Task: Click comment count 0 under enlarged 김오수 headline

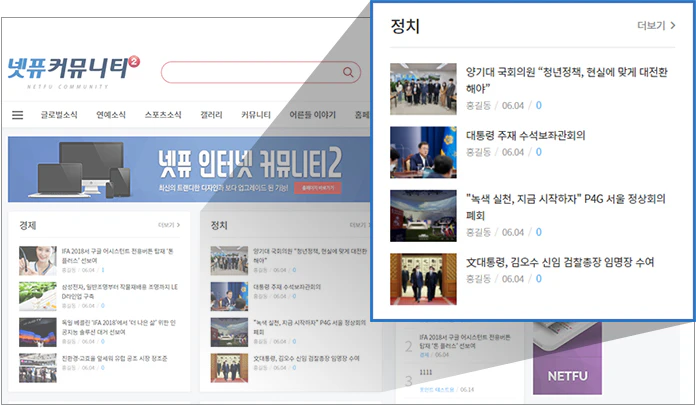Action: pos(538,279)
